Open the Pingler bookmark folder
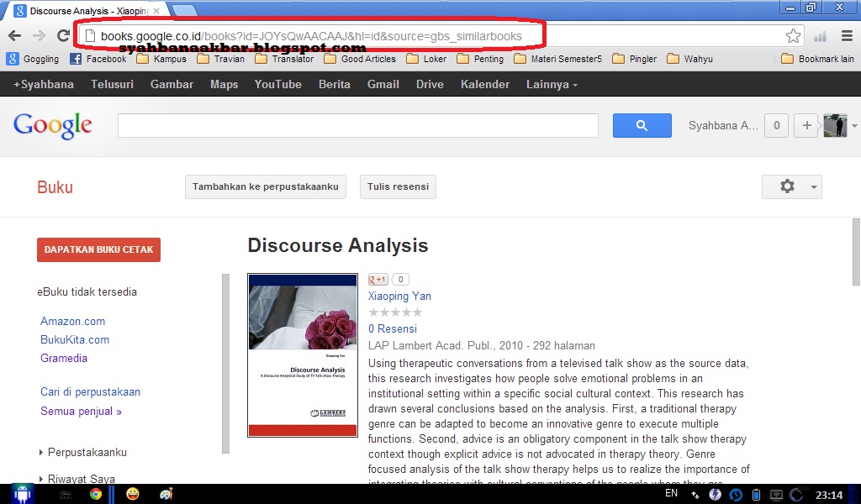 point(635,59)
